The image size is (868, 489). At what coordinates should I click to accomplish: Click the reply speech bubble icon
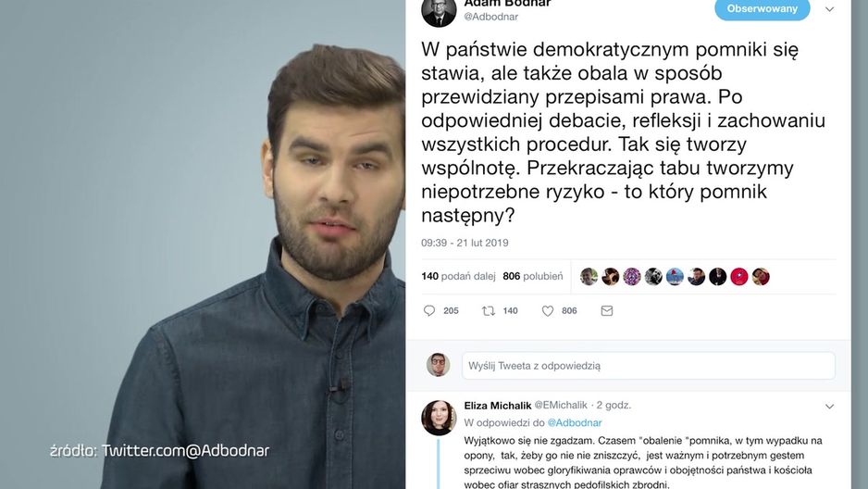[x=429, y=310]
